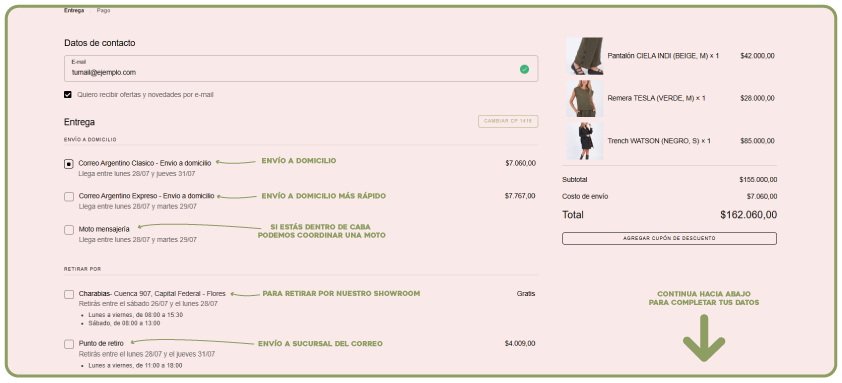Open the Remera TESLA product thumbnail
The image size is (842, 383).
click(x=584, y=98)
